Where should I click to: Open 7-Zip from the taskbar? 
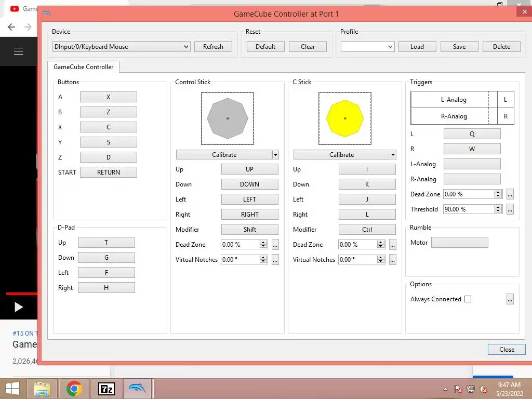(x=106, y=389)
